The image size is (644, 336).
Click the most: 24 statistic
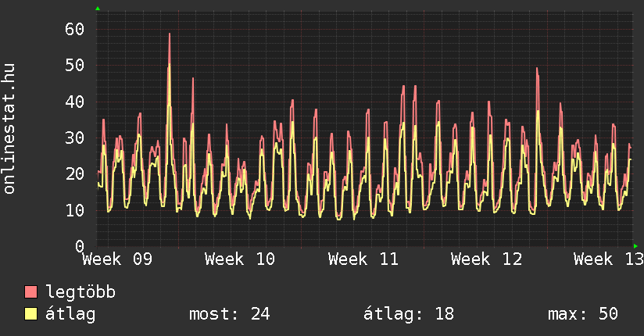(x=229, y=314)
